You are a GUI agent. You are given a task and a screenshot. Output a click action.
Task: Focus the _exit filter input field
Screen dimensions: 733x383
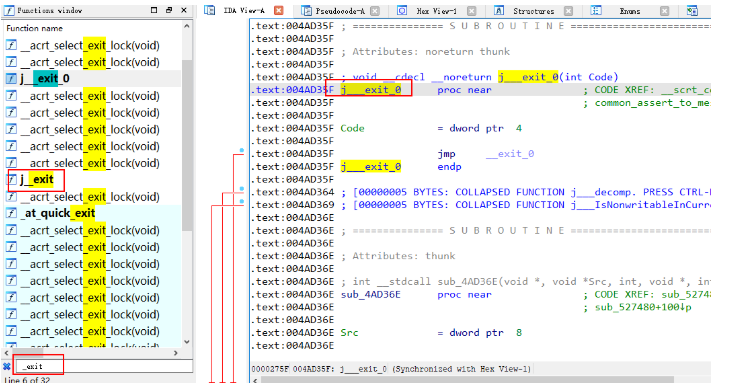103,367
